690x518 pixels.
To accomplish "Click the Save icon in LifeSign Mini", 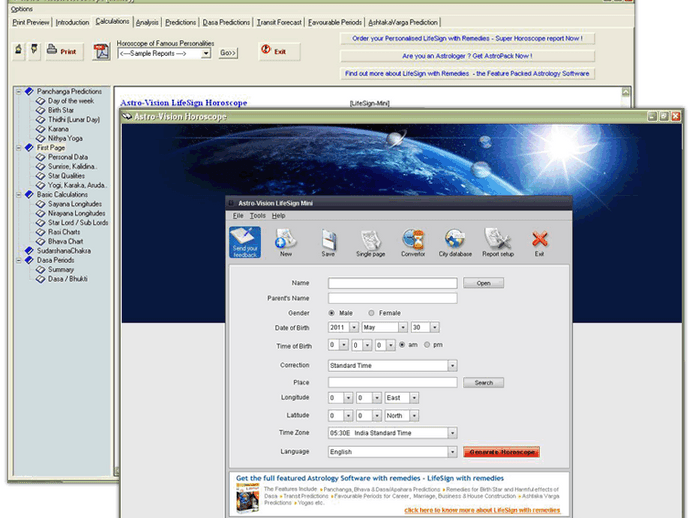I will click(x=328, y=242).
